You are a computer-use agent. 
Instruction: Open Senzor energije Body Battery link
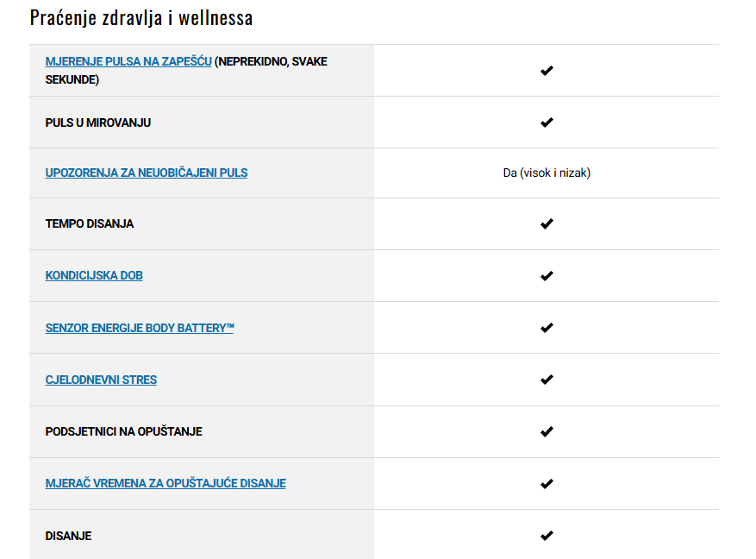140,328
